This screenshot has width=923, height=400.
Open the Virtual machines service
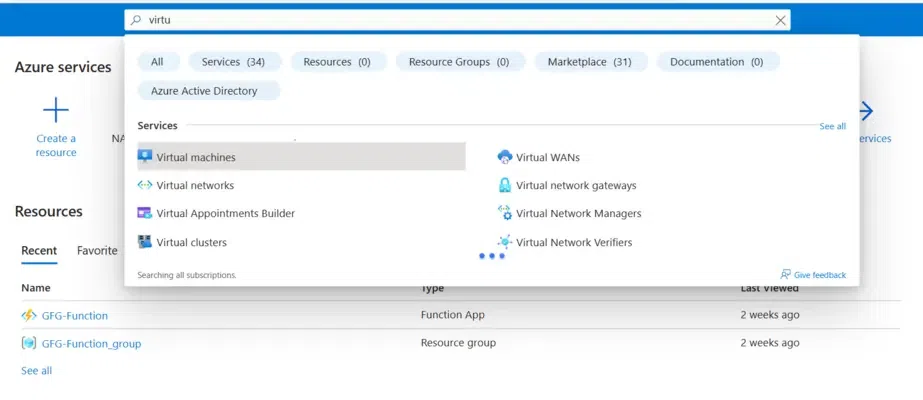(301, 157)
